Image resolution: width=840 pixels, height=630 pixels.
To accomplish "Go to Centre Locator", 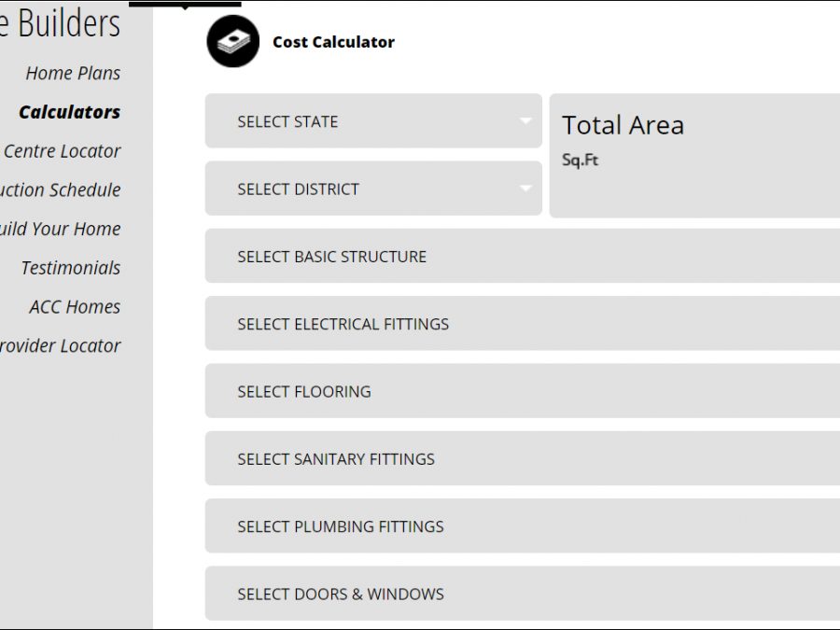I will (63, 151).
